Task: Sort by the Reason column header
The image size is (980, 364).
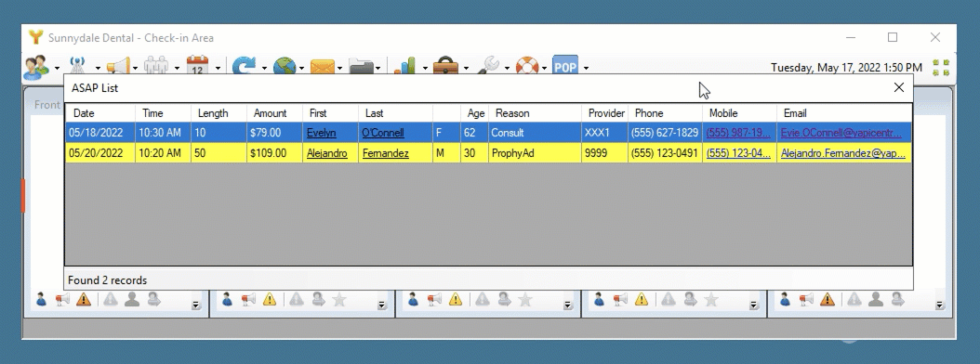Action: click(535, 113)
